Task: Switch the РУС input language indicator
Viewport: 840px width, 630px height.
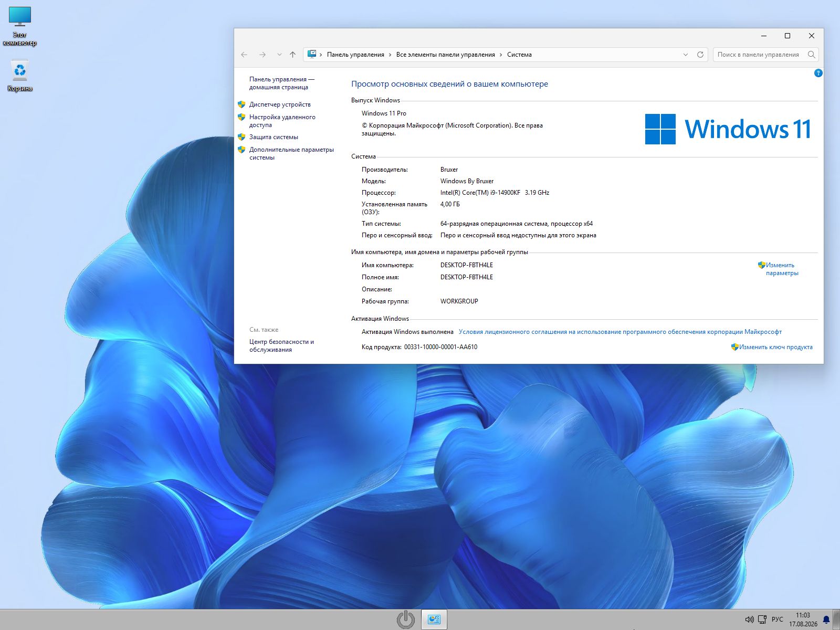Action: coord(778,619)
